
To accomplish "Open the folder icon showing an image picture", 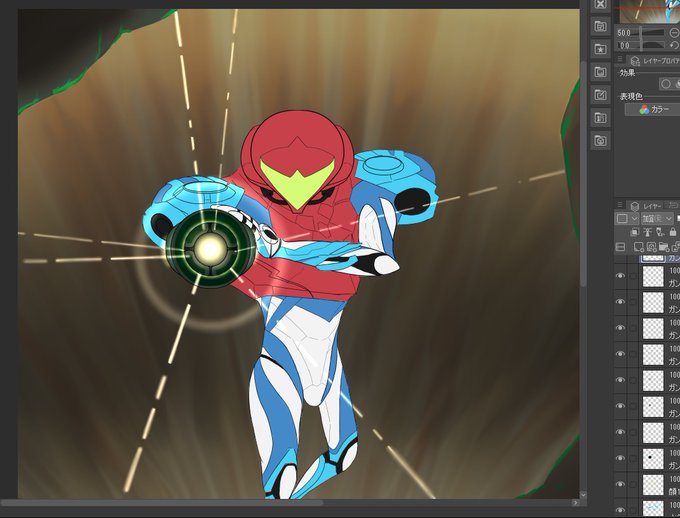I will [600, 72].
